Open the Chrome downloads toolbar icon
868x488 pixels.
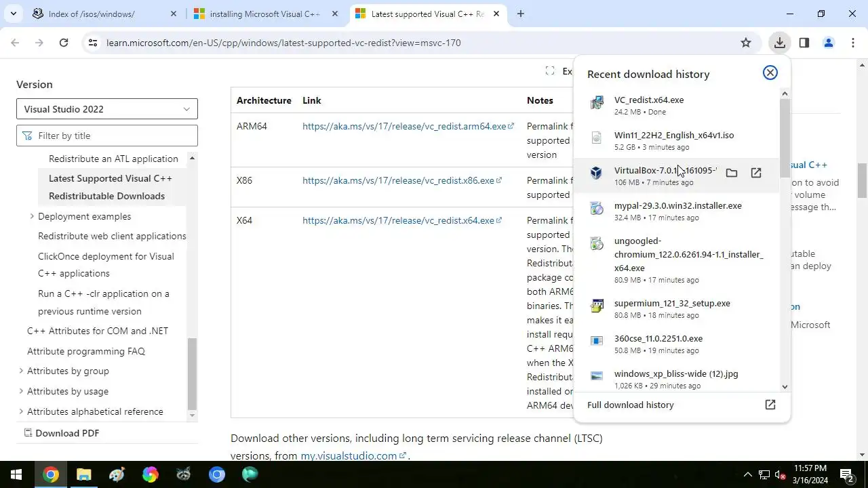[779, 43]
